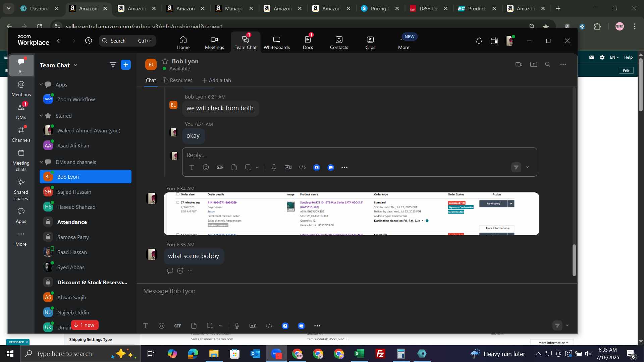Open Meeting chats in the sidebar
Image resolution: width=644 pixels, height=362 pixels.
click(21, 160)
